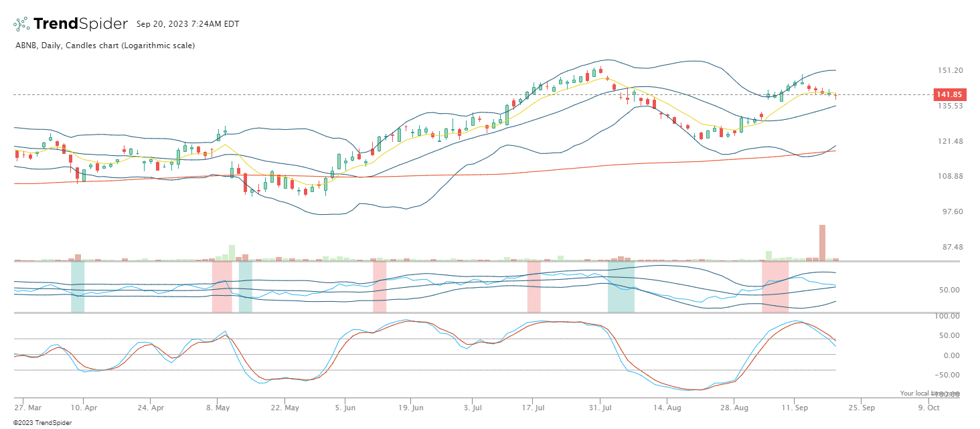Click the wide teal zone near 31. Jul
The height and width of the screenshot is (429, 980).
pyautogui.click(x=621, y=286)
